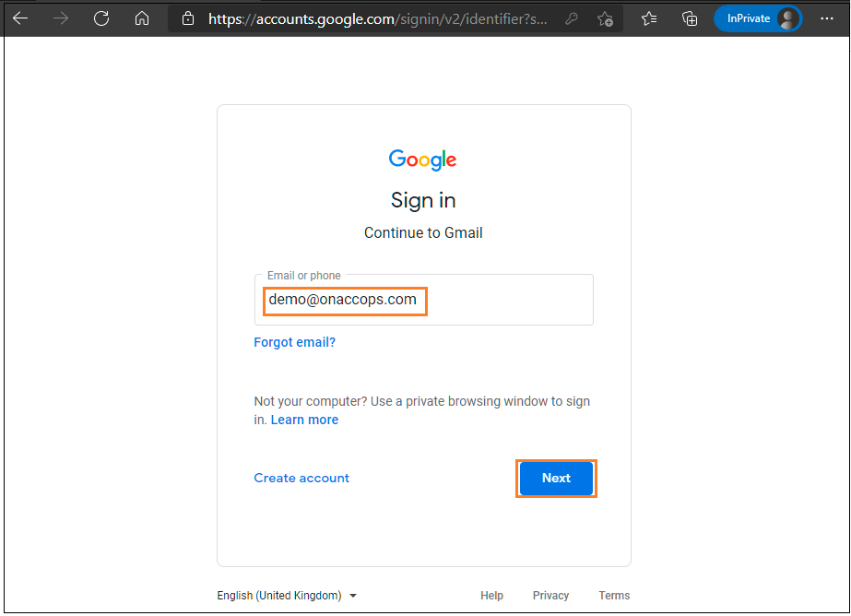Open saved passwords key icon
The image size is (851, 616).
click(x=571, y=18)
